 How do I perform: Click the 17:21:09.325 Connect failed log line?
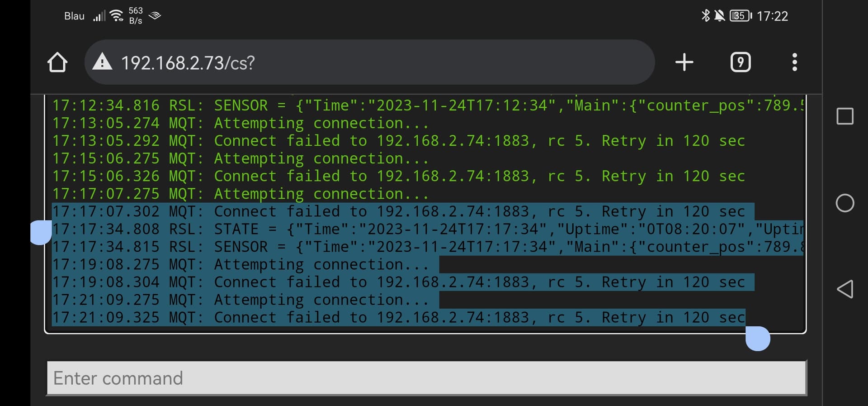(398, 317)
